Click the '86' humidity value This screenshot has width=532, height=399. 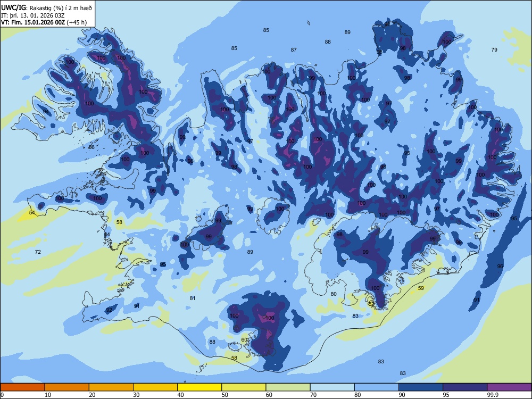(x=92, y=147)
